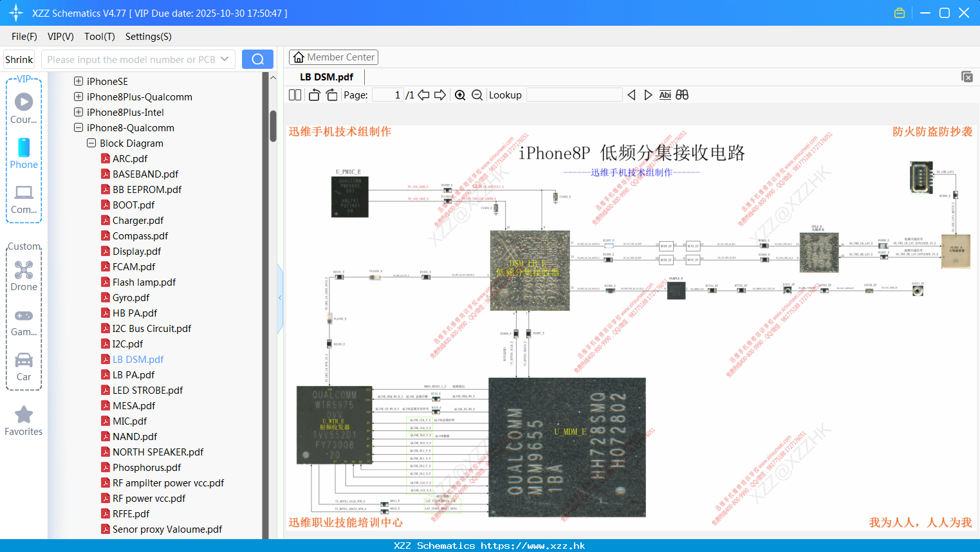Zoom in on the schematic
Viewport: 980px width, 552px height.
(x=460, y=95)
